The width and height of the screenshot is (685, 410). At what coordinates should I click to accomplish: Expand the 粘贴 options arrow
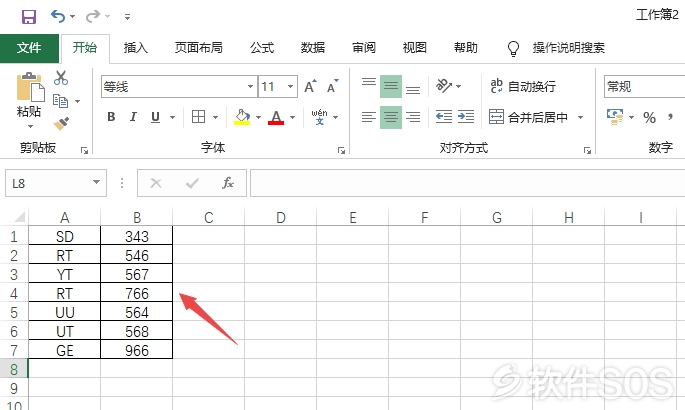30,127
